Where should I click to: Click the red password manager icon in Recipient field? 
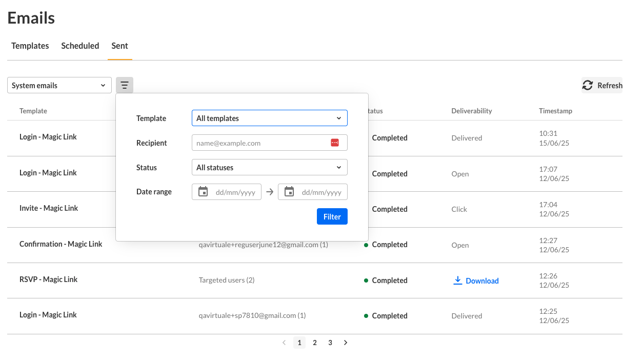coord(335,143)
